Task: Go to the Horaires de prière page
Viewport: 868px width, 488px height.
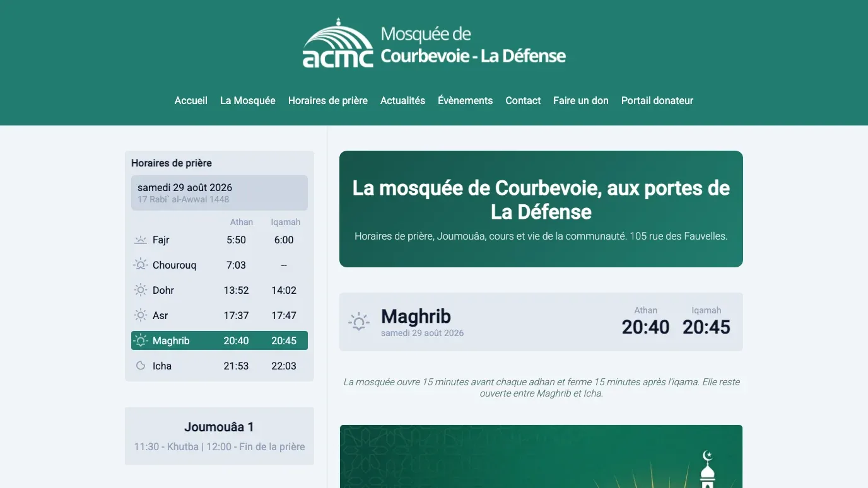Action: [x=328, y=101]
